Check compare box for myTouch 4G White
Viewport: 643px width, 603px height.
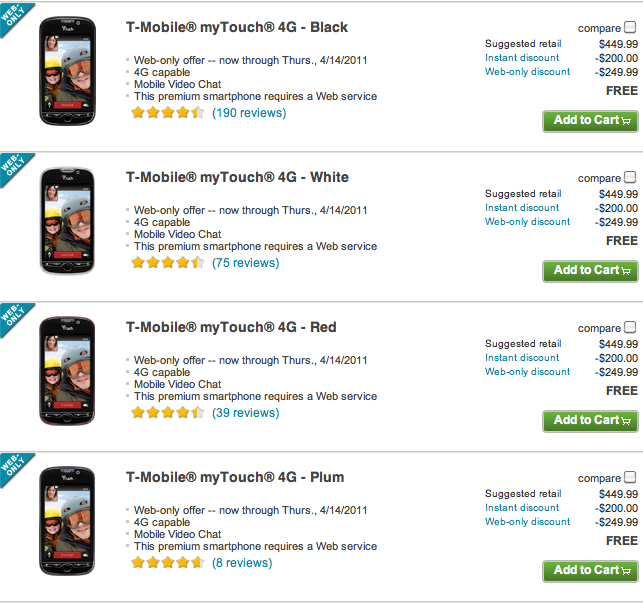pos(630,178)
